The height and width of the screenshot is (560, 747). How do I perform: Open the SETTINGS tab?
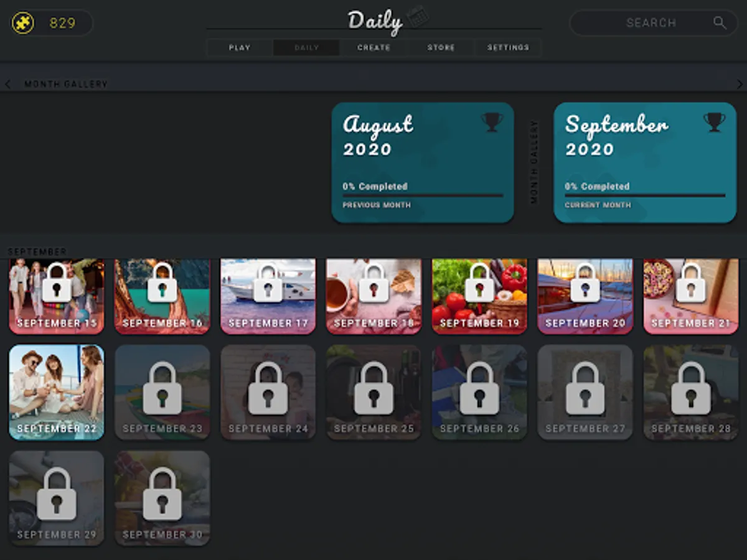tap(508, 47)
